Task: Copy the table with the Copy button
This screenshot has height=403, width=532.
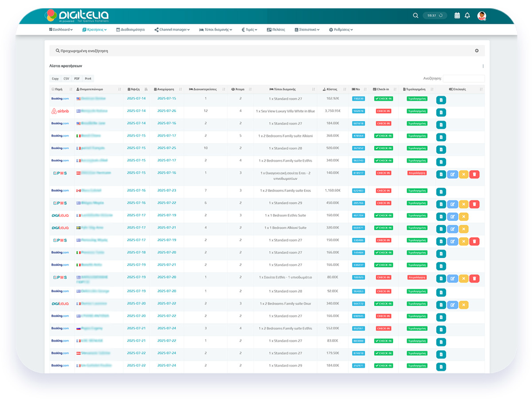Action: pos(55,79)
